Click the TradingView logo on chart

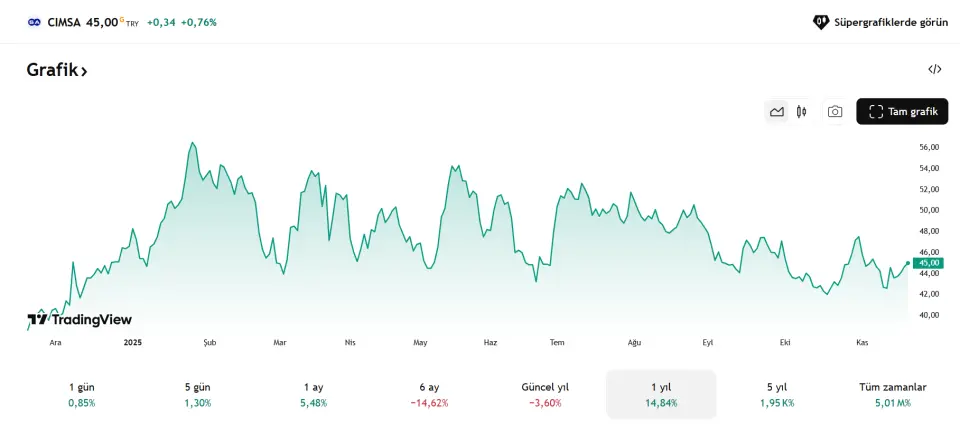79,319
